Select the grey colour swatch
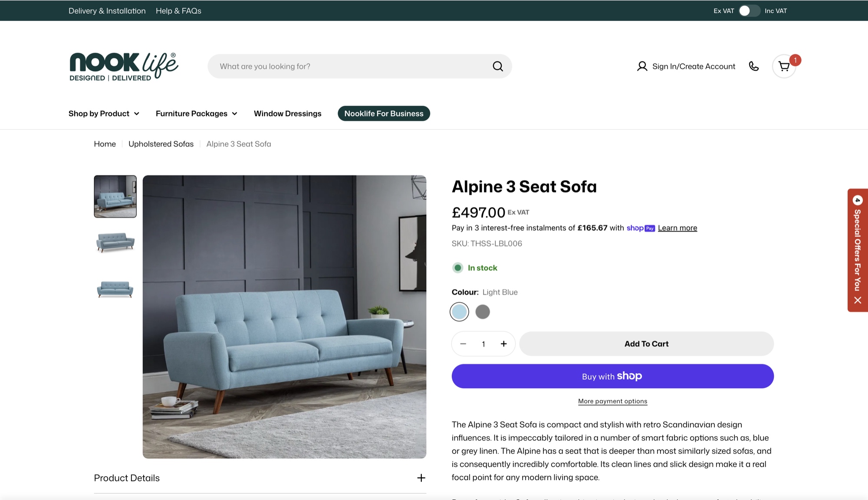Screen dimensions: 868x500 pyautogui.click(x=482, y=312)
